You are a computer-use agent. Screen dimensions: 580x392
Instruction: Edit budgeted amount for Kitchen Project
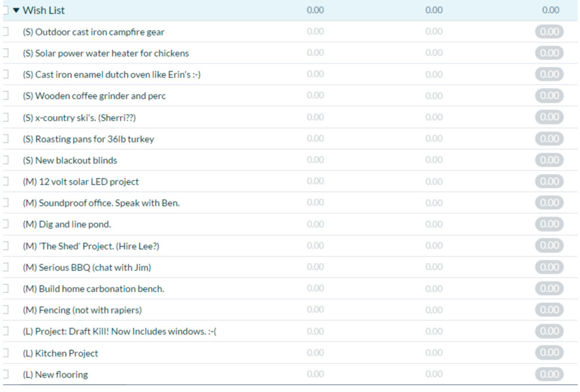(315, 353)
